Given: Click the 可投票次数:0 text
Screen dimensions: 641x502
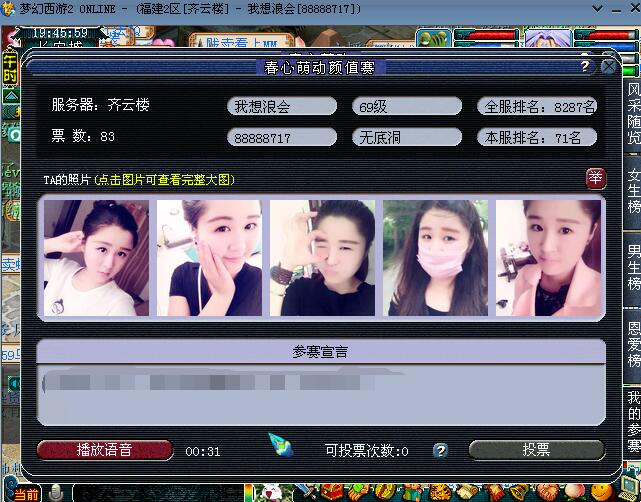Looking at the screenshot, I should (x=367, y=451).
